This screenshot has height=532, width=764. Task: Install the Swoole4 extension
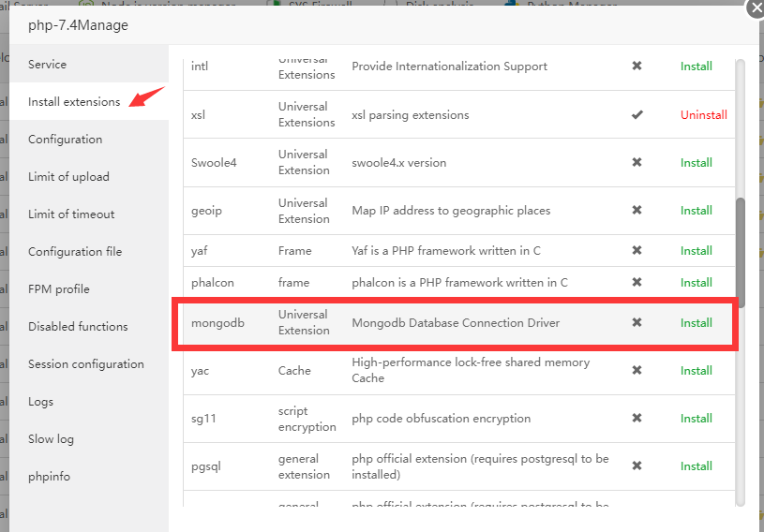point(696,162)
